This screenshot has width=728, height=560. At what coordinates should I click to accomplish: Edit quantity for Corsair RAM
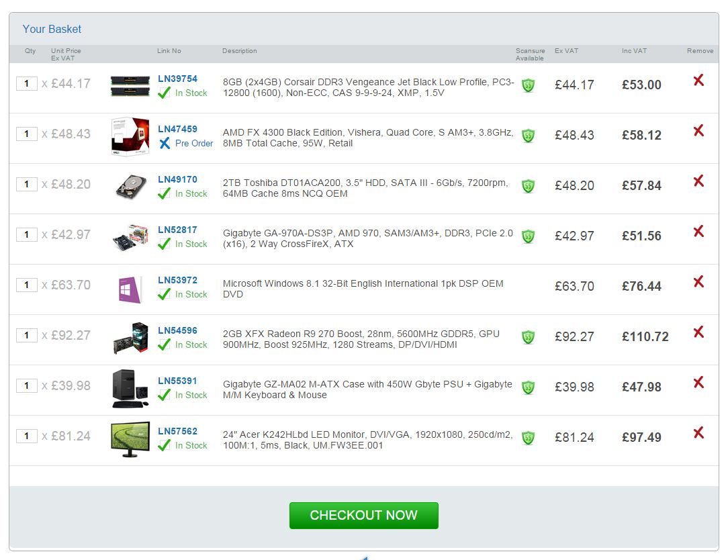tap(26, 83)
